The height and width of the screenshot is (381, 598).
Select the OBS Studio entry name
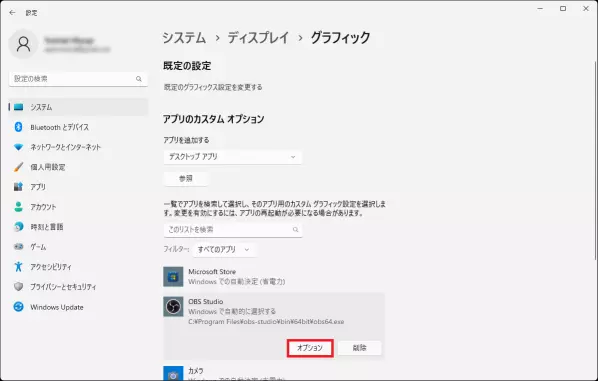coord(206,302)
